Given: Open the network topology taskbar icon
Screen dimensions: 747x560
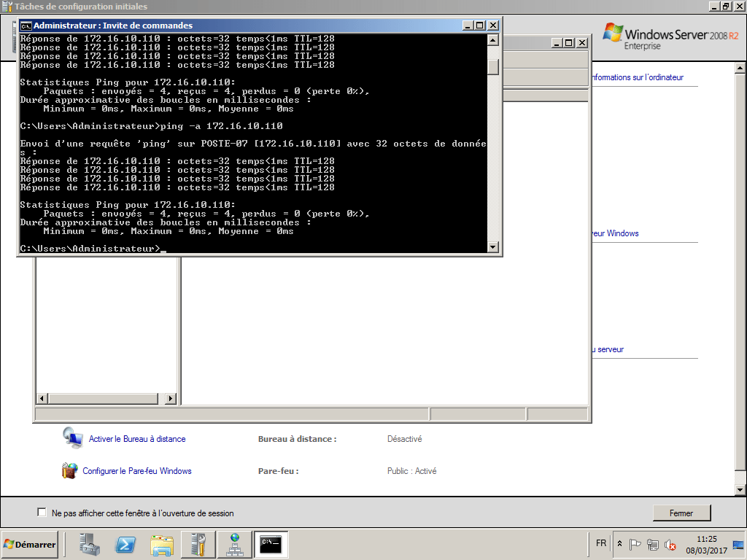Looking at the screenshot, I should point(234,544).
